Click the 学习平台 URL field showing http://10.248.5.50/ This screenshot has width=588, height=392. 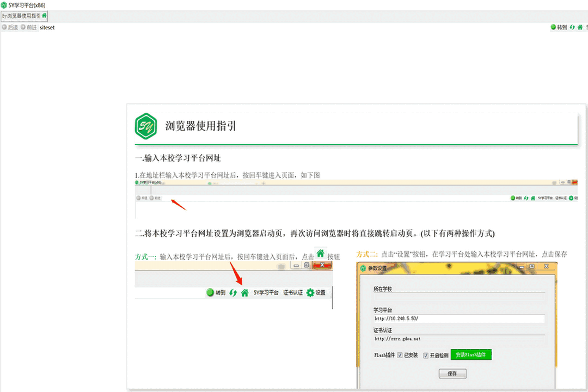click(459, 318)
